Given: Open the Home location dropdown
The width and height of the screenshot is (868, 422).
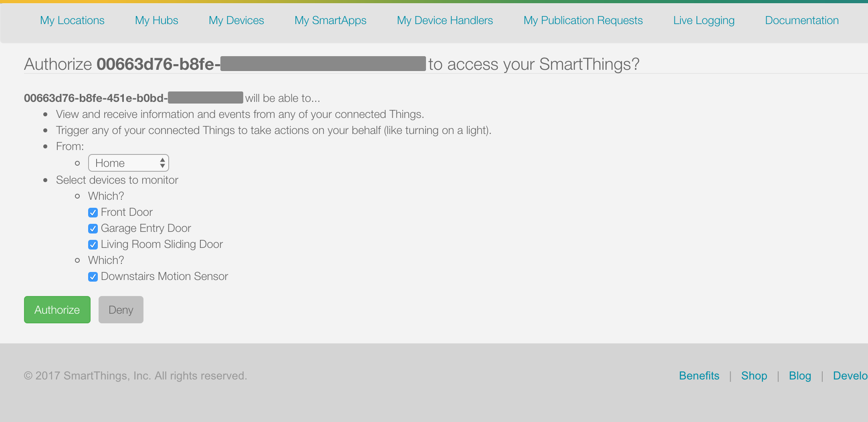Looking at the screenshot, I should [x=129, y=163].
